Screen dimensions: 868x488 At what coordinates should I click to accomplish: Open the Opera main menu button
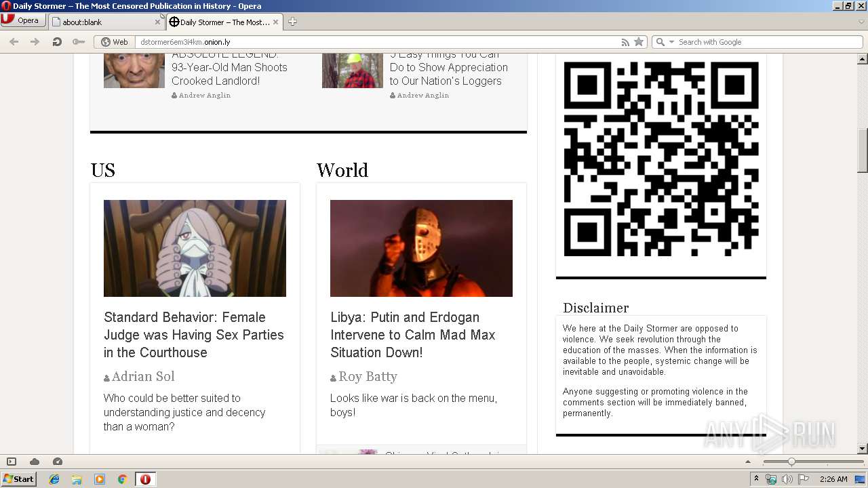pyautogui.click(x=23, y=20)
